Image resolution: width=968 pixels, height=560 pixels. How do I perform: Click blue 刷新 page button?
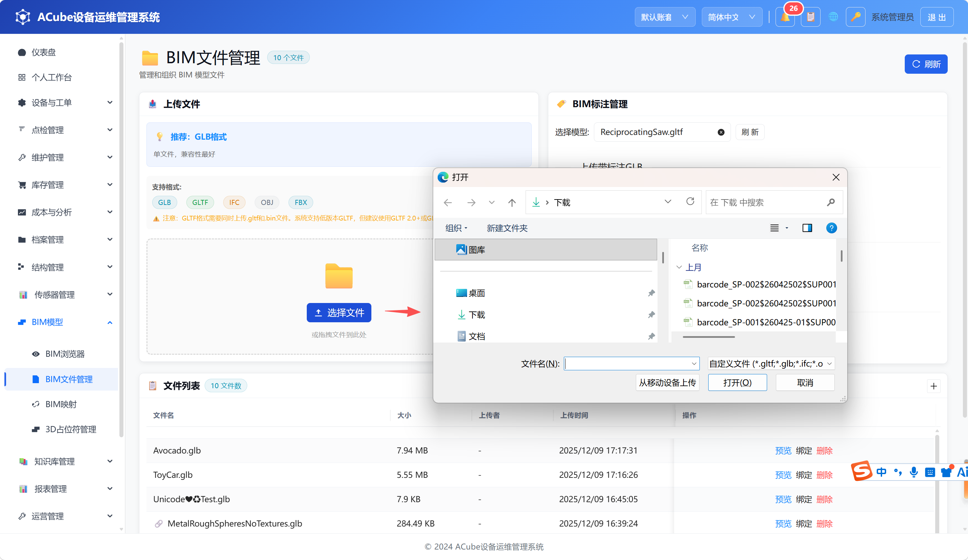pos(926,64)
